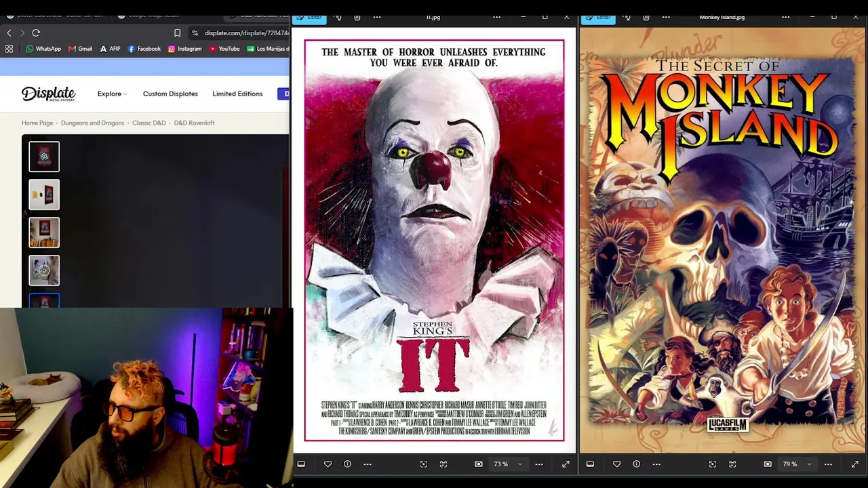Select the first Displate product thumbnail

pyautogui.click(x=44, y=157)
